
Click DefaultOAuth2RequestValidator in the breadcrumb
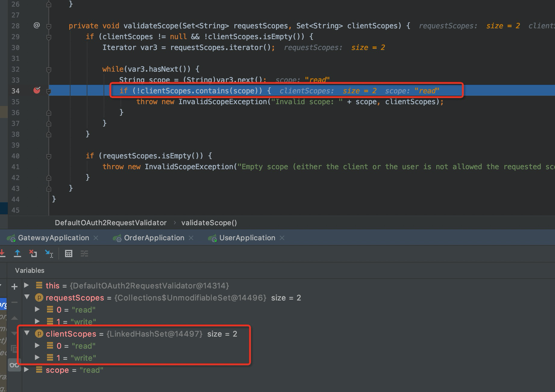(111, 222)
